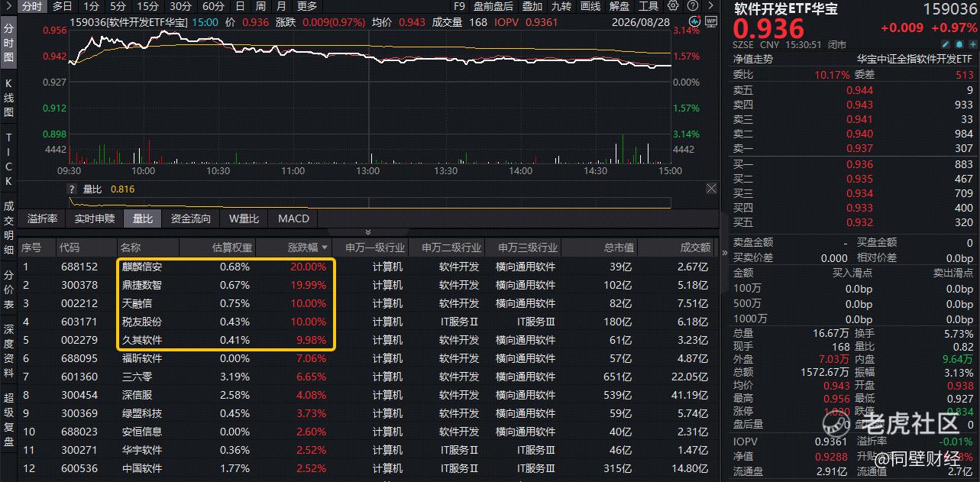Image resolution: width=980 pixels, height=482 pixels.
Task: Select the 5分 period
Action: click(118, 6)
